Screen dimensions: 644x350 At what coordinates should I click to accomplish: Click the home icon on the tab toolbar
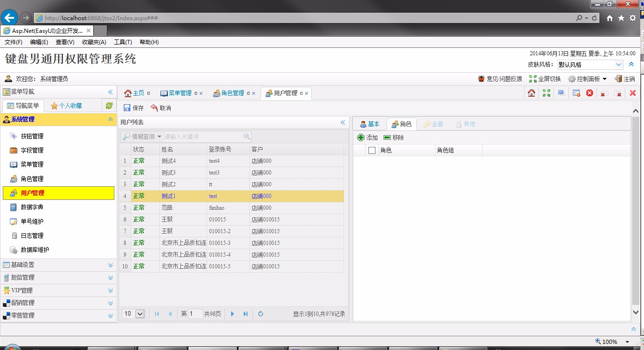532,93
